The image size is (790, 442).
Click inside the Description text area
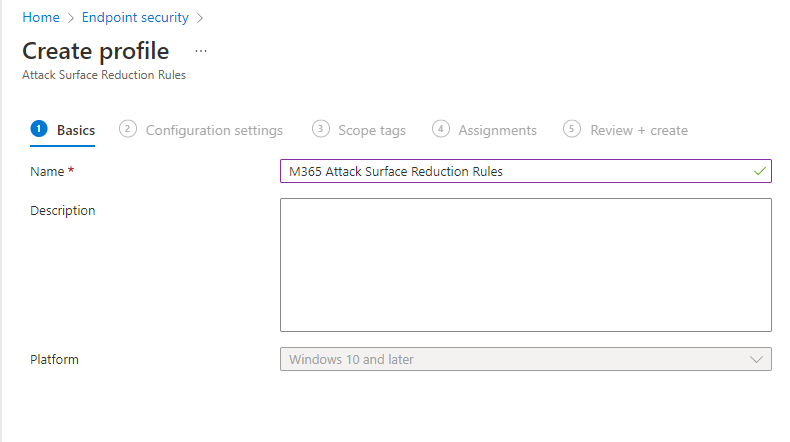525,265
